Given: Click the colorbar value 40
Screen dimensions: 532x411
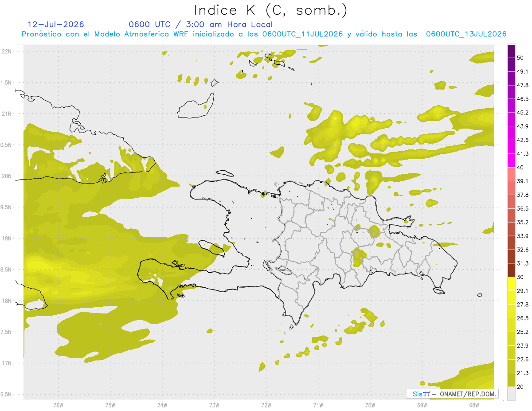Looking at the screenshot, I should (x=520, y=168).
